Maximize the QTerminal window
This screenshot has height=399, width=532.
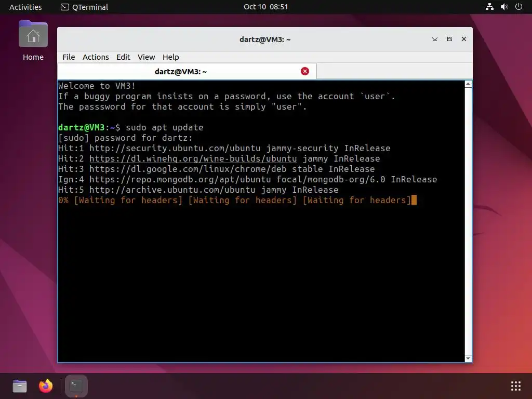449,39
